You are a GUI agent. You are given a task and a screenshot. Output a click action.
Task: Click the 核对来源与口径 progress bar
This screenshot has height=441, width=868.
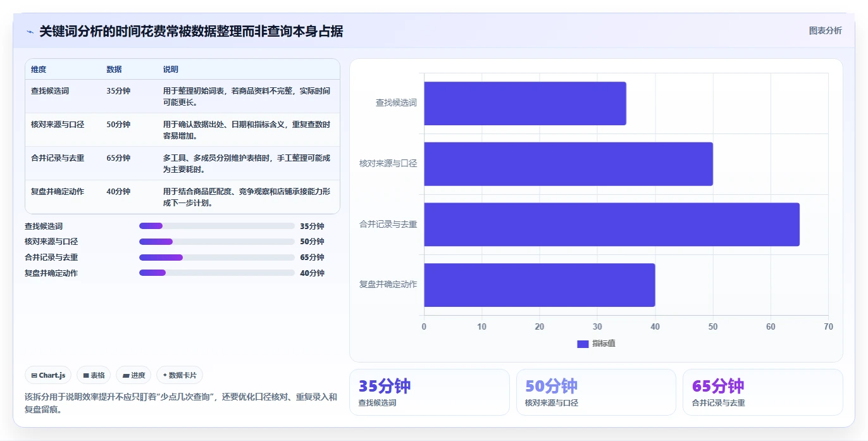click(x=217, y=242)
